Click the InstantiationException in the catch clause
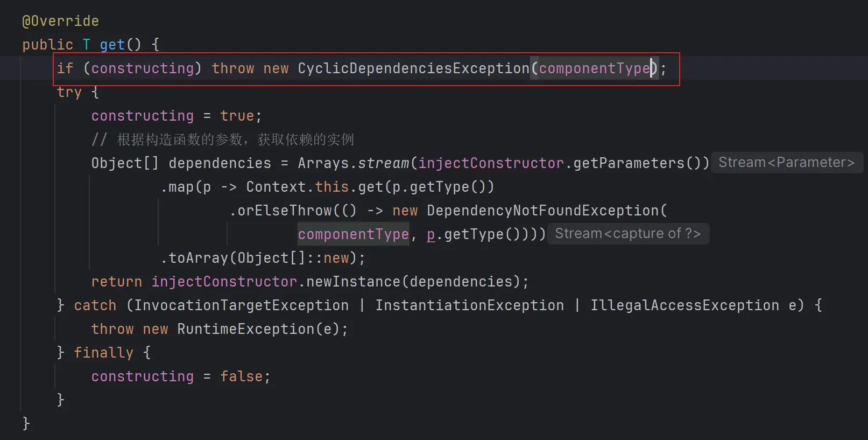 pos(469,305)
